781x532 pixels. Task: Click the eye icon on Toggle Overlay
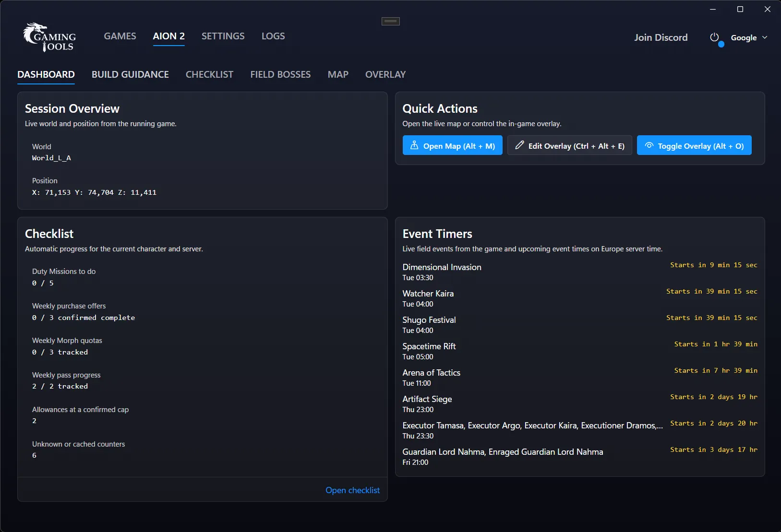(x=649, y=145)
